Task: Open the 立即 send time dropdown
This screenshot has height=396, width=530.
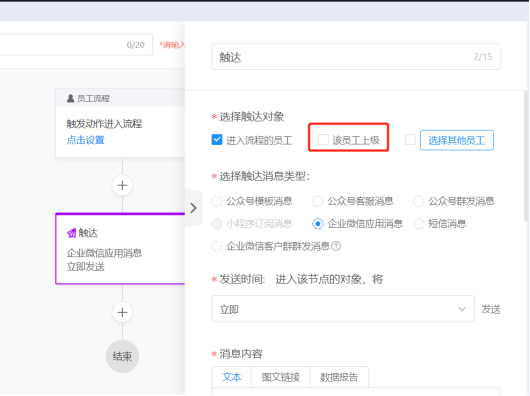Action: 343,309
